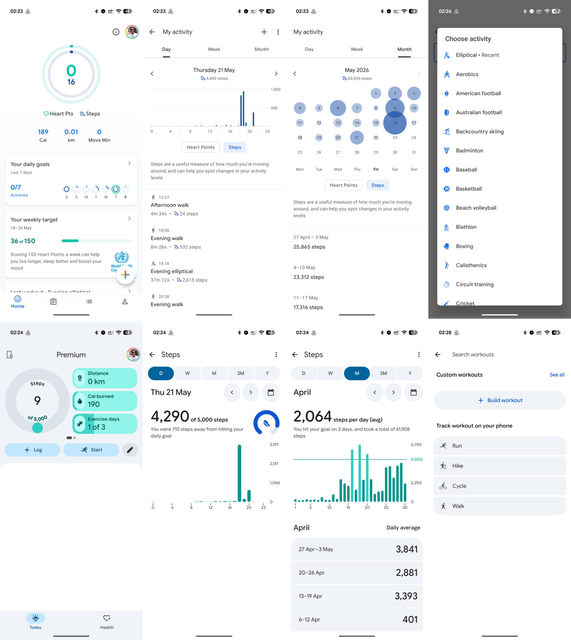
Task: Open three-dot menu on April Steps screen
Action: 419,355
